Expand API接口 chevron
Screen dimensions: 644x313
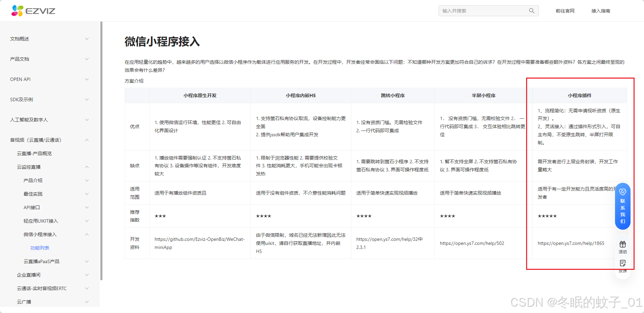click(87, 207)
